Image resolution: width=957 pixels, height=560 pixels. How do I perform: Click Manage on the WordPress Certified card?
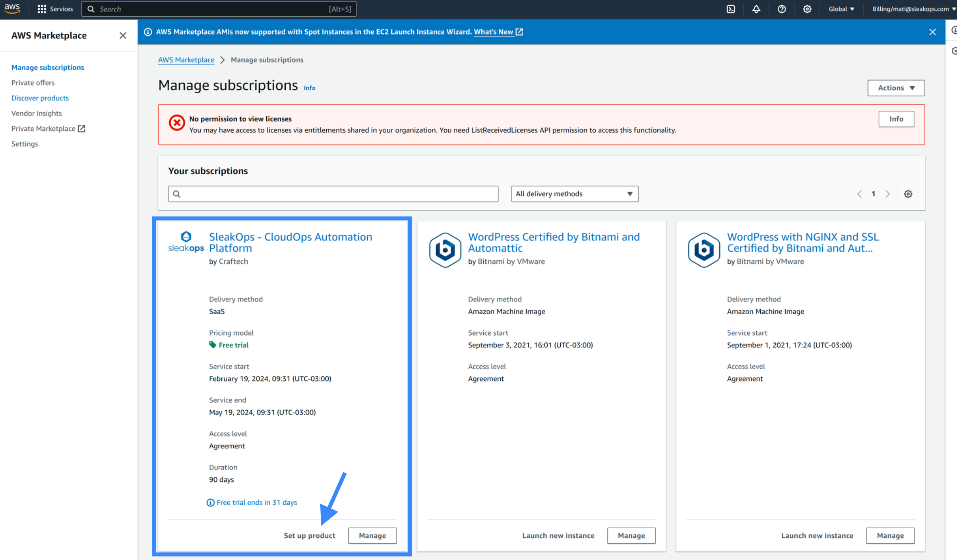click(x=631, y=535)
